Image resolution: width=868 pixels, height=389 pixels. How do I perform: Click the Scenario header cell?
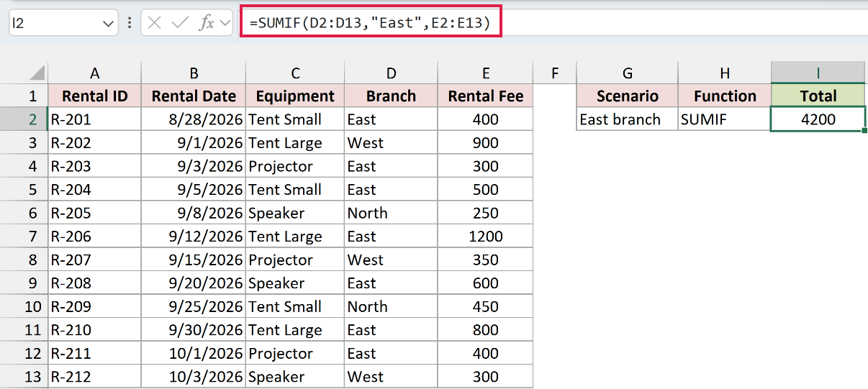pos(628,96)
